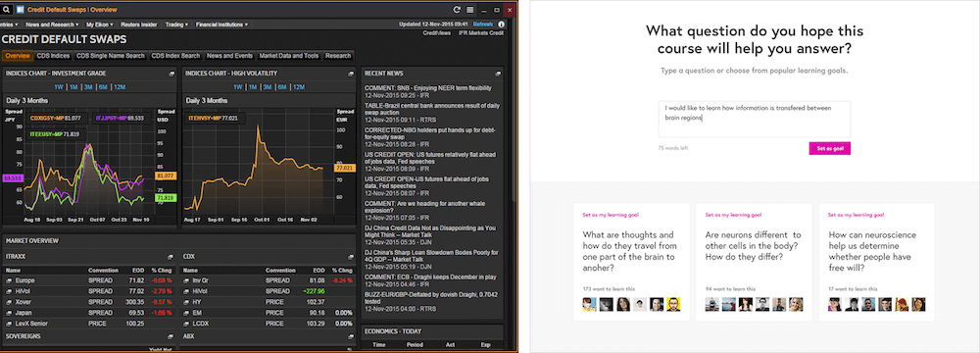
Task: Click into the learning question text box
Action: (x=755, y=119)
